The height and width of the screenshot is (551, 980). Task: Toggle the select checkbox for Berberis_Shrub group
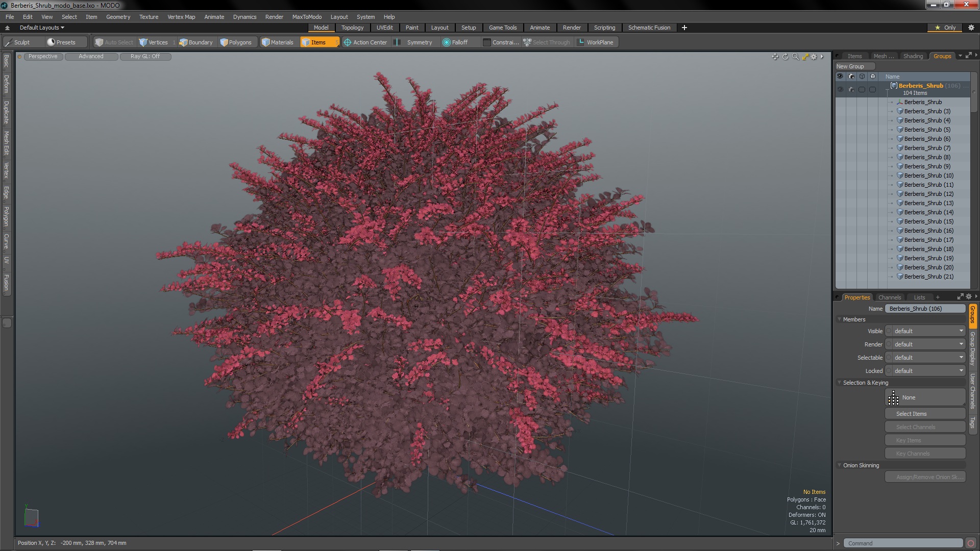(862, 89)
